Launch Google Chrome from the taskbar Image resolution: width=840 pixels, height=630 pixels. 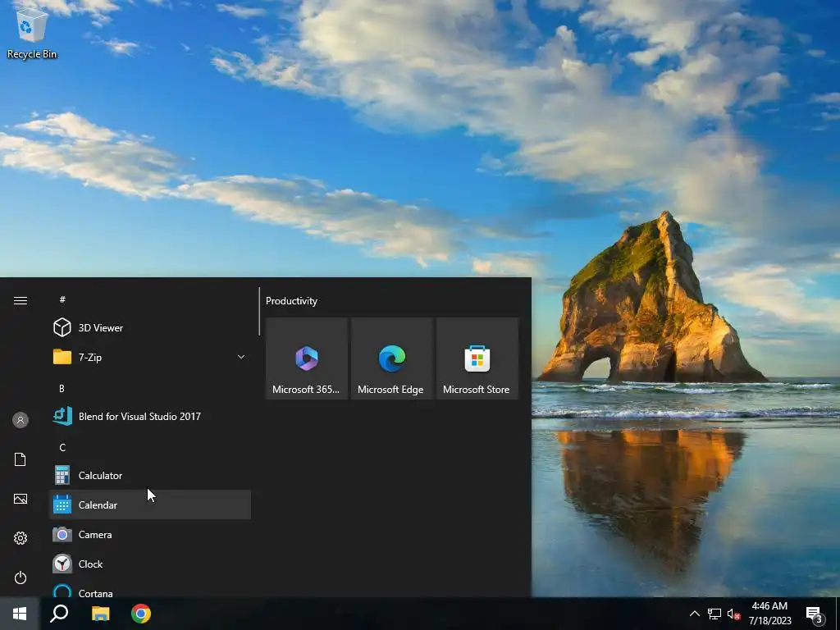coord(141,614)
